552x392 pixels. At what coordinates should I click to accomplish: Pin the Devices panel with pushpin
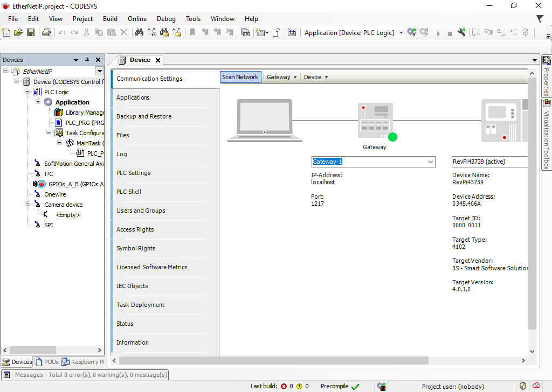(87, 60)
